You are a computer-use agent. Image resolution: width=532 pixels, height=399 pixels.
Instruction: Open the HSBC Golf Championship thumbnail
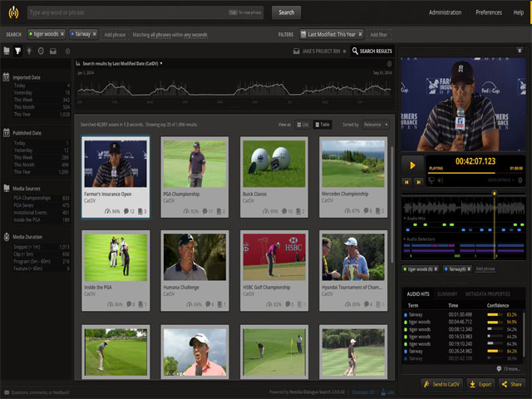[x=274, y=257]
